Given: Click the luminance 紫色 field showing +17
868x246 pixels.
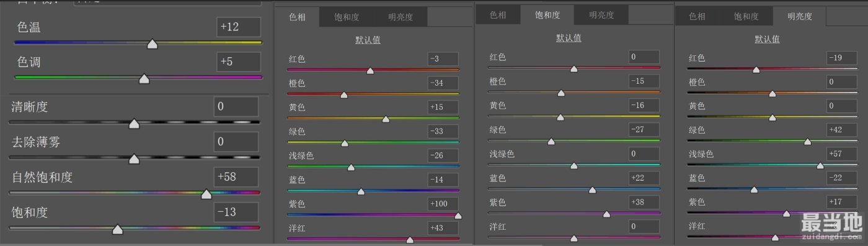Looking at the screenshot, I should (x=843, y=202).
